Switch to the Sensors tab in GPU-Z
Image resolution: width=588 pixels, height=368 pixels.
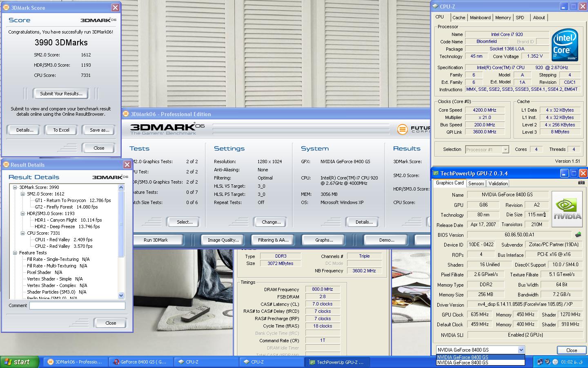[476, 184]
